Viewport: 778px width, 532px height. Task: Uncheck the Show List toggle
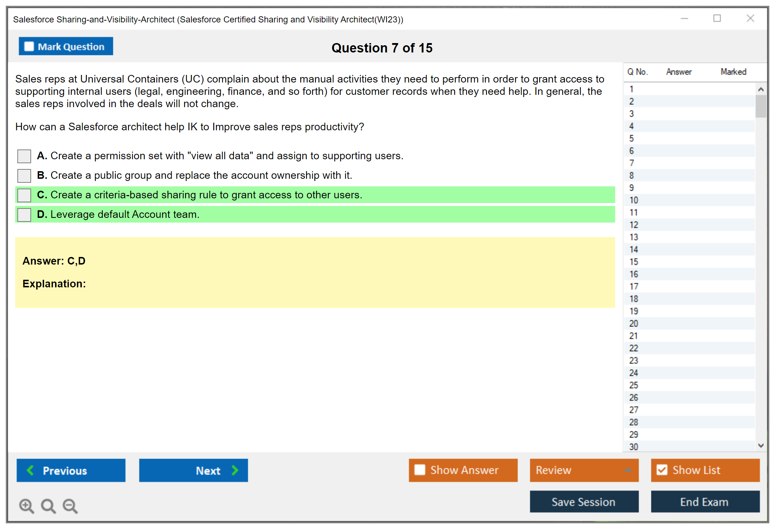[662, 470]
